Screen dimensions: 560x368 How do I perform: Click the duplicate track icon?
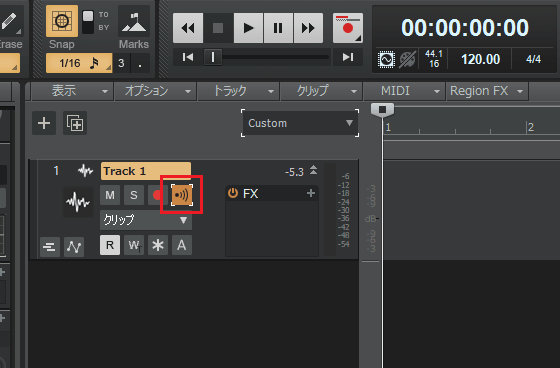(x=75, y=123)
